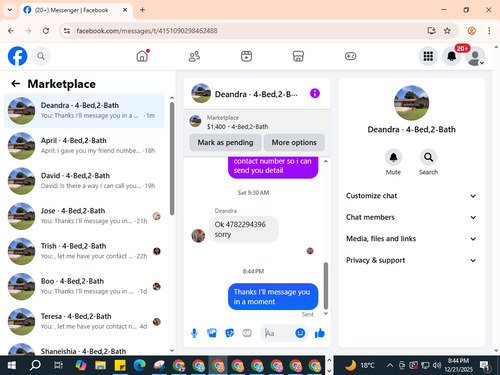
Task: Click the address bar URL
Action: [x=147, y=31]
